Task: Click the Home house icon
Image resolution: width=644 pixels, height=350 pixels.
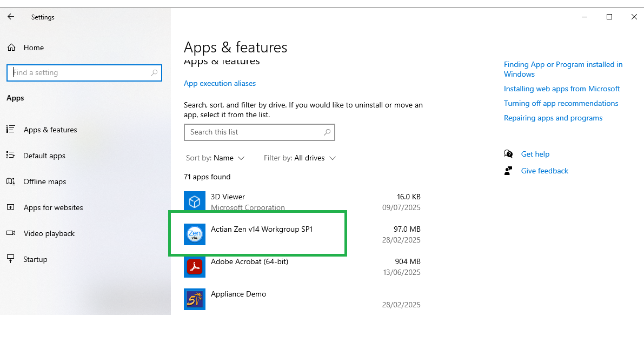Action: pos(11,48)
